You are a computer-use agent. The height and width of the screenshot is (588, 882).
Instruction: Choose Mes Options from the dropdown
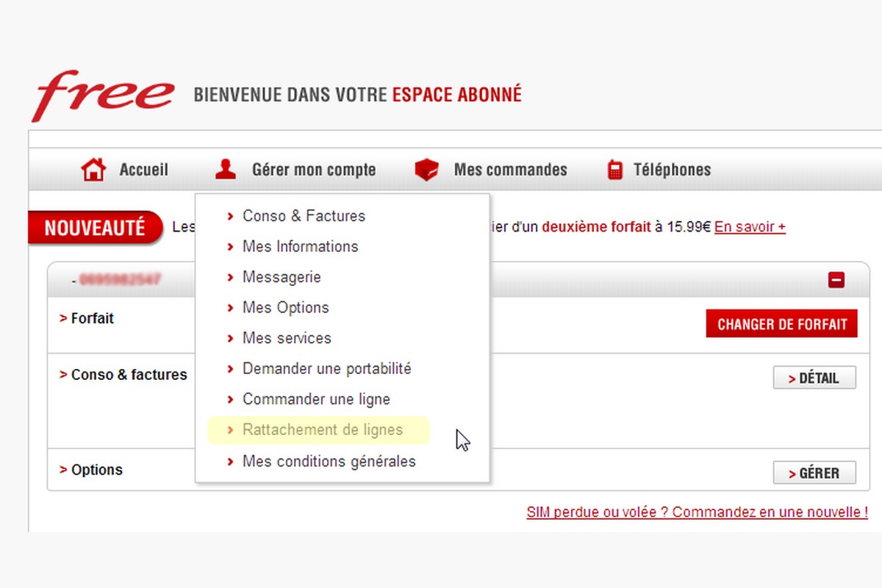coord(285,308)
